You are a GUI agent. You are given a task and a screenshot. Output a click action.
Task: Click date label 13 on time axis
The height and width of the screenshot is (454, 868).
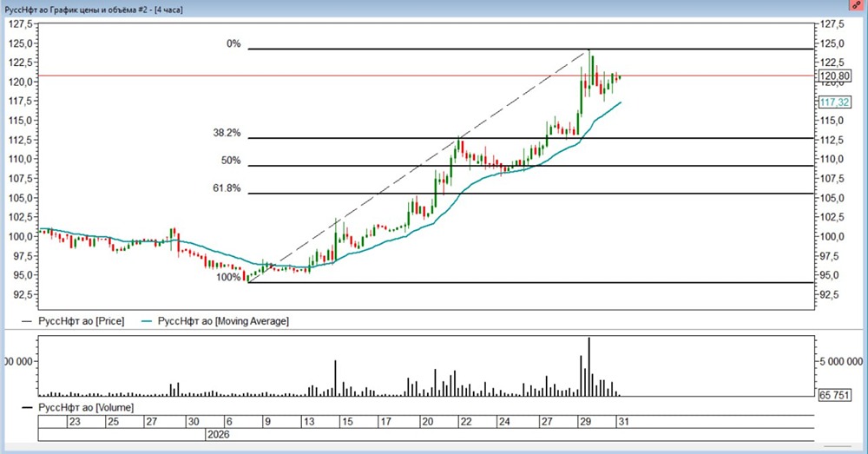click(x=308, y=421)
